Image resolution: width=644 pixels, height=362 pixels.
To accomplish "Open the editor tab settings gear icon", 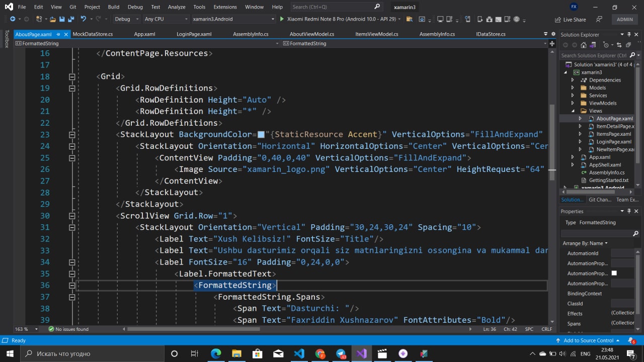I will click(553, 34).
